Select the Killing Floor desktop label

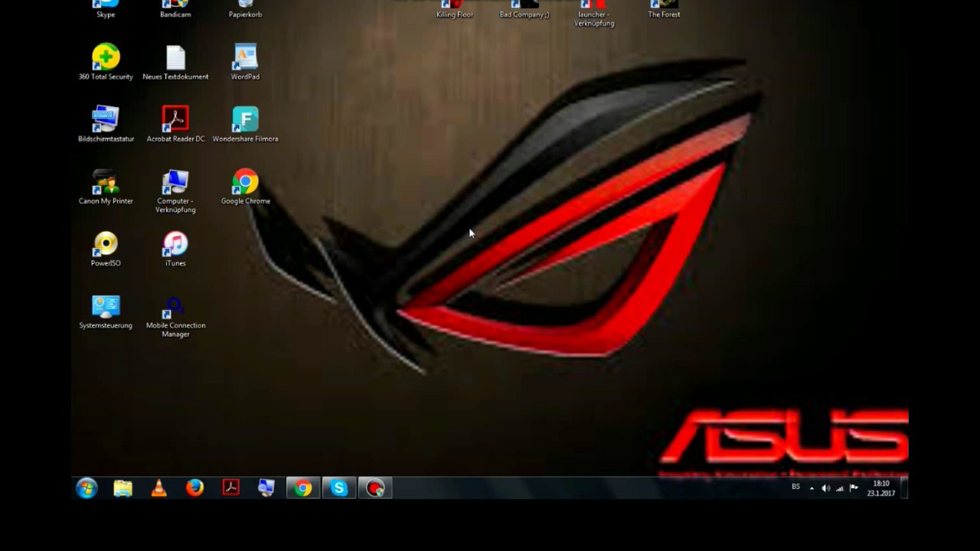click(455, 15)
